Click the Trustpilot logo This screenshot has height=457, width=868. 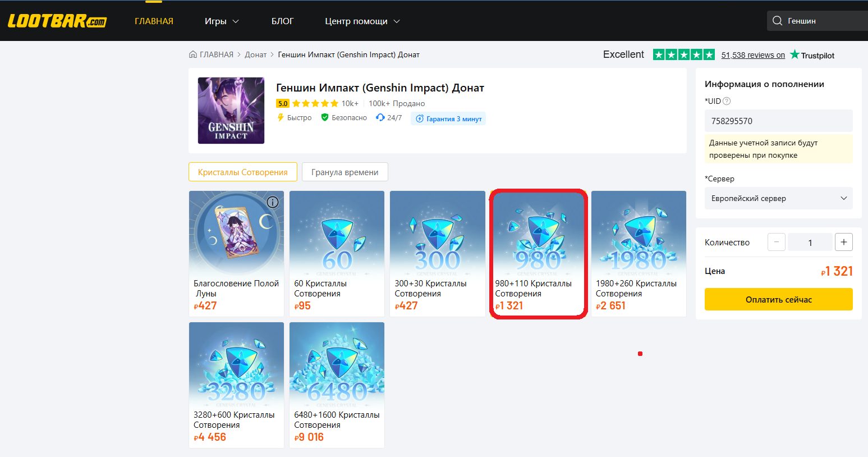[812, 54]
